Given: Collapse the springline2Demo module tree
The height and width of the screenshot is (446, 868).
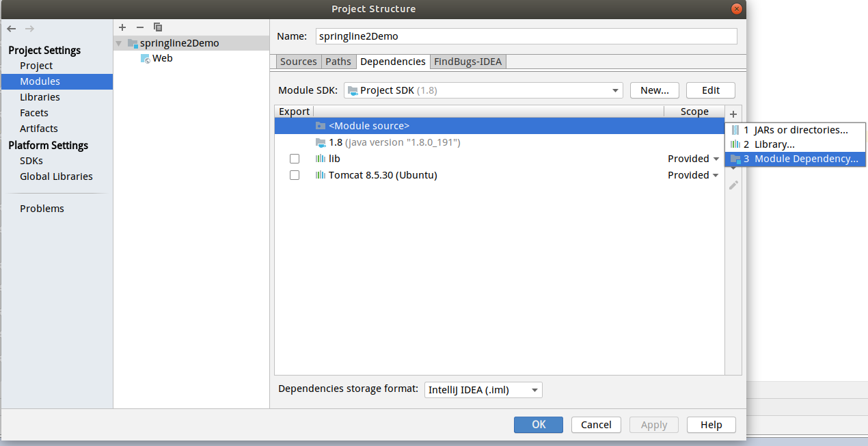Looking at the screenshot, I should [120, 43].
